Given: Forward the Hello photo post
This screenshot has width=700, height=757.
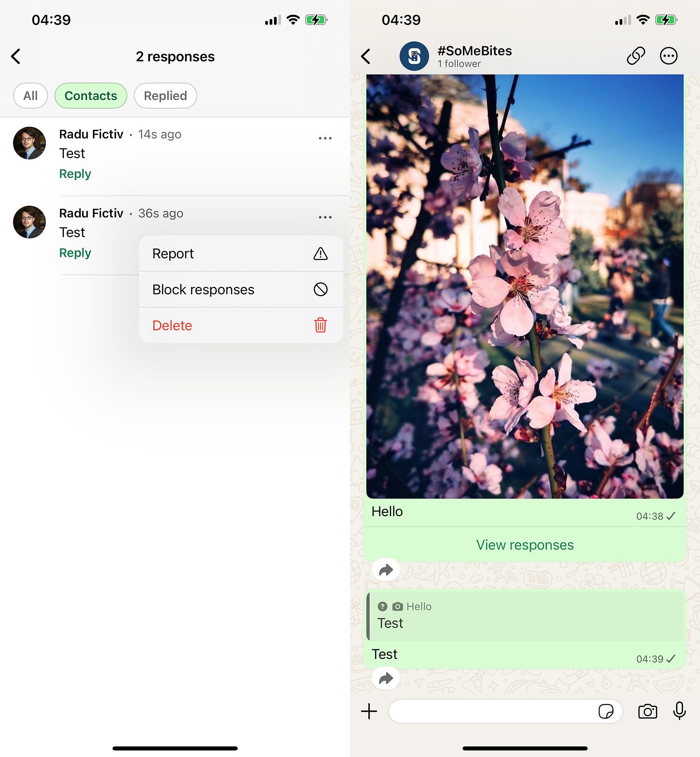Looking at the screenshot, I should [386, 571].
